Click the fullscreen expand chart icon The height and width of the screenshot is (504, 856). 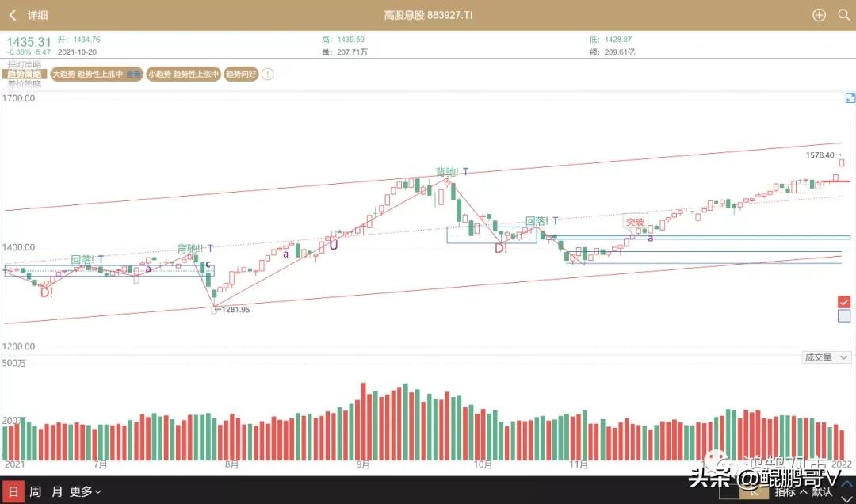coord(850,97)
